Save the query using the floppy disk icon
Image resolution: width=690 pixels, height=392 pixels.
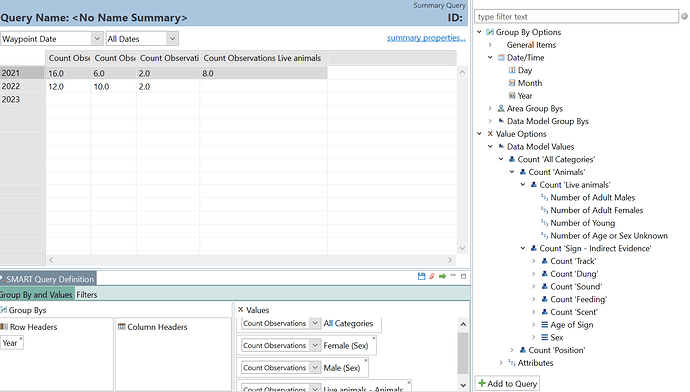[x=421, y=276]
